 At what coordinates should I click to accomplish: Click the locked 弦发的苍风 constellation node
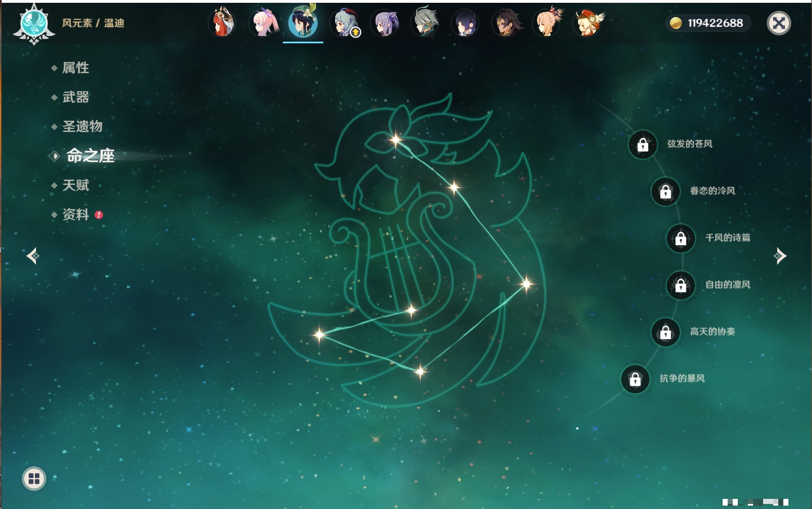tap(643, 145)
